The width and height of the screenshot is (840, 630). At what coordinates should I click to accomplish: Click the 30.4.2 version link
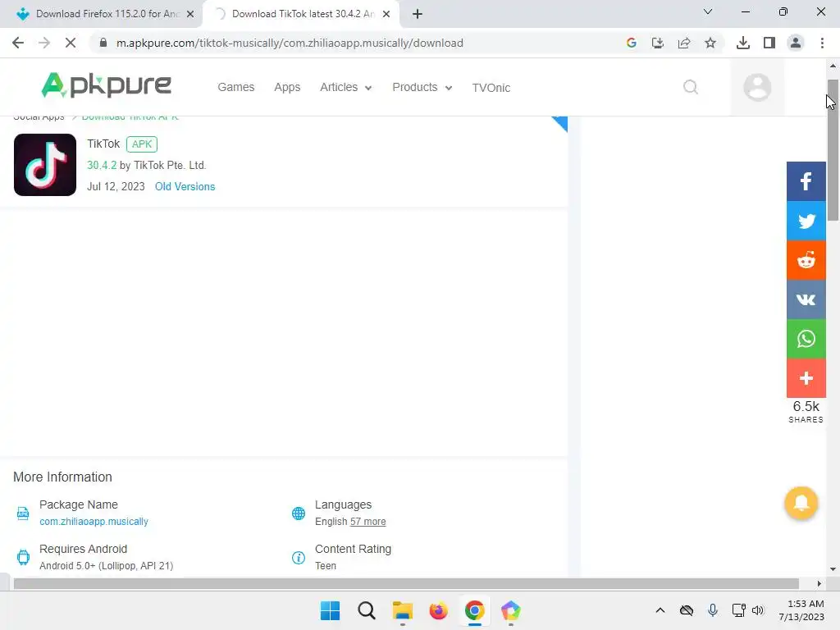click(x=102, y=165)
